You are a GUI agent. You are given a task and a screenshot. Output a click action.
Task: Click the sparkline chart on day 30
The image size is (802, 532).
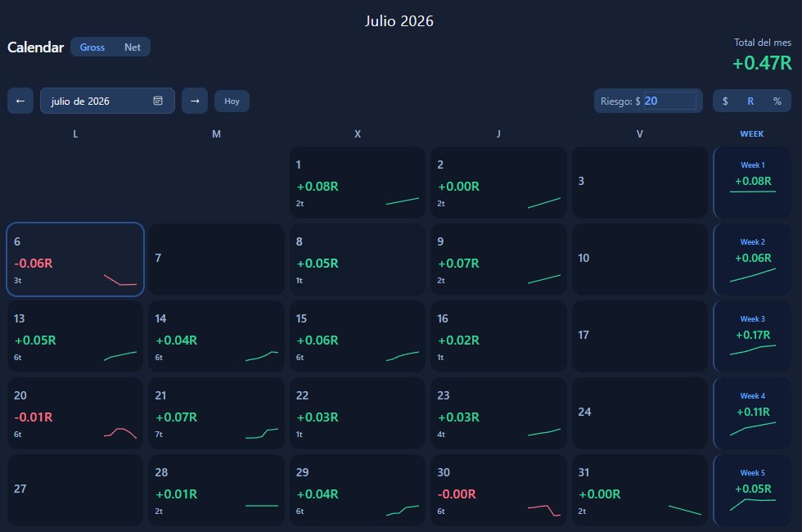[543, 511]
